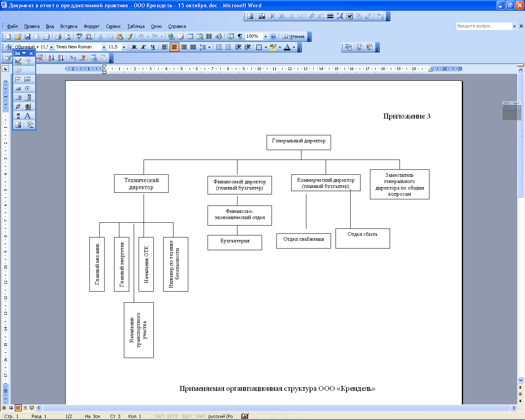Insert a combo box control
This screenshot has width=525, height=420.
pos(27,97)
